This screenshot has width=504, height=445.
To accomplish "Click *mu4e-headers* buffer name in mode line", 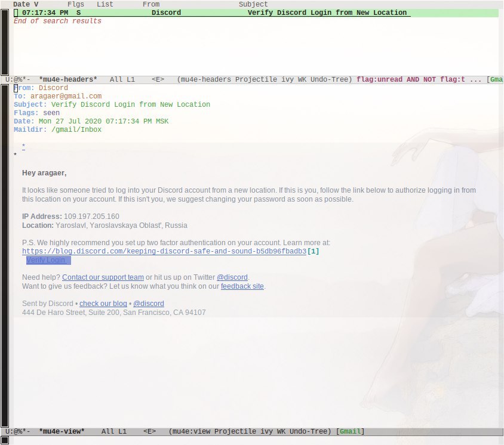I will [68, 79].
